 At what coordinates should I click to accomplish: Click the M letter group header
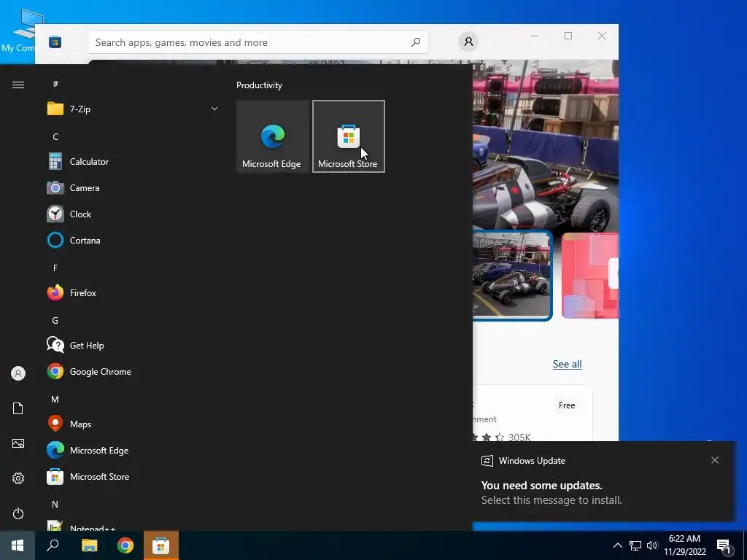[x=55, y=399]
